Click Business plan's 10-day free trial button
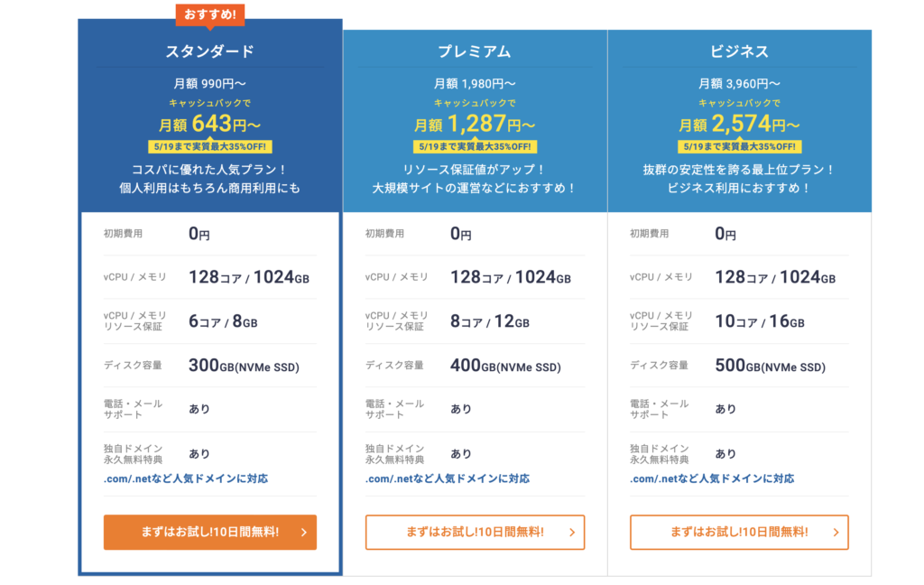924x585 pixels. coord(739,532)
